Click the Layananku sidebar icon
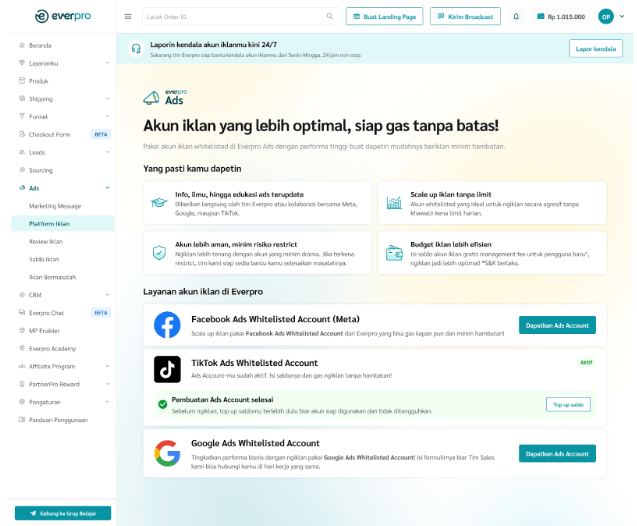The width and height of the screenshot is (637, 526). [22, 63]
